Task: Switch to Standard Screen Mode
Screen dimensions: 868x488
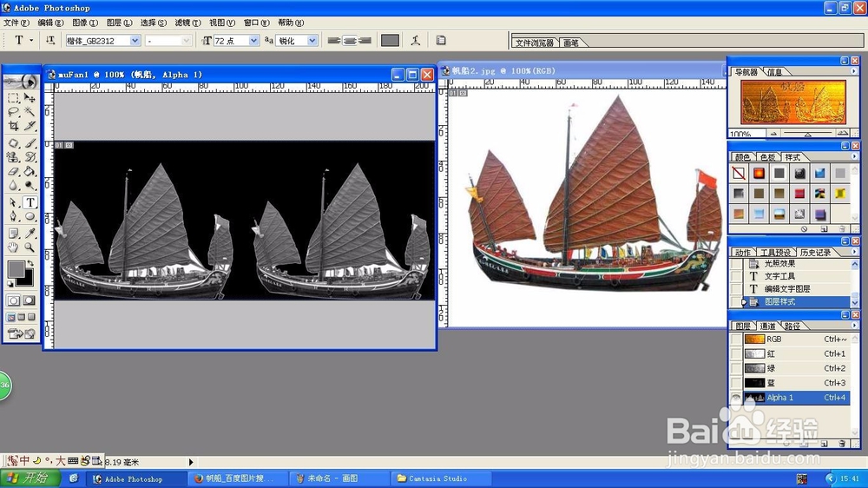Action: coord(11,317)
